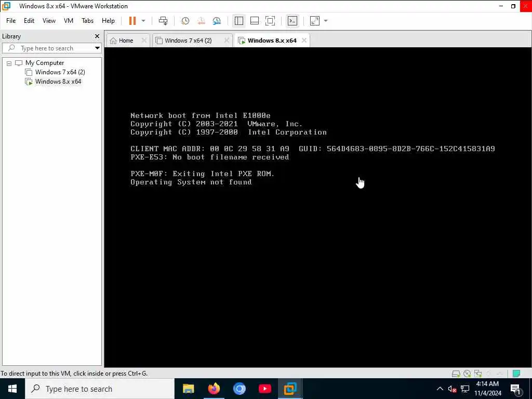Open the blue circular browser taskbar icon

pos(239,389)
